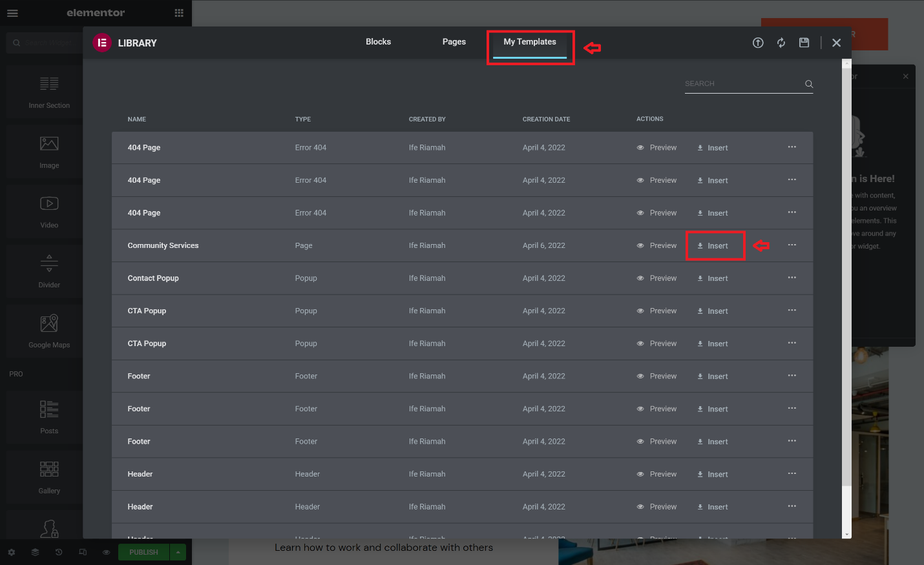Open the widgets grid icon in Elementor header

pyautogui.click(x=179, y=13)
